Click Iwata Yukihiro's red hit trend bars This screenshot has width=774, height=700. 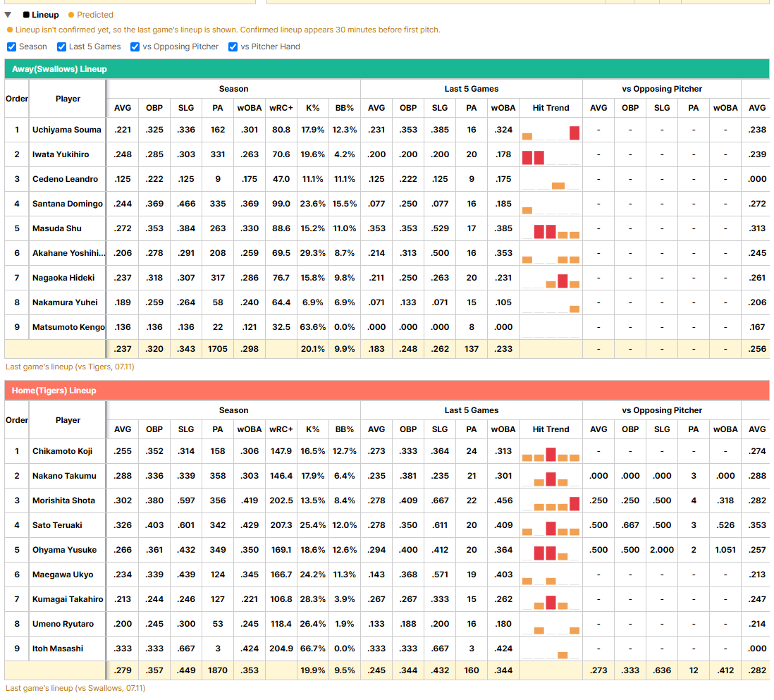click(533, 157)
